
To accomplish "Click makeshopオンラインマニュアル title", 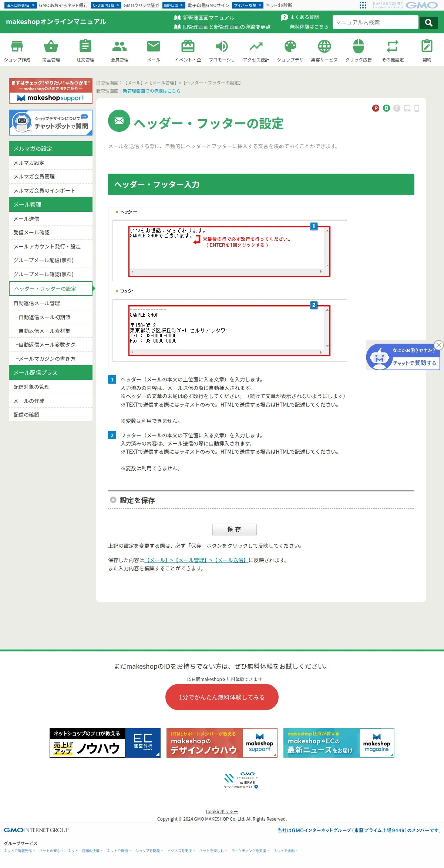I will (56, 21).
